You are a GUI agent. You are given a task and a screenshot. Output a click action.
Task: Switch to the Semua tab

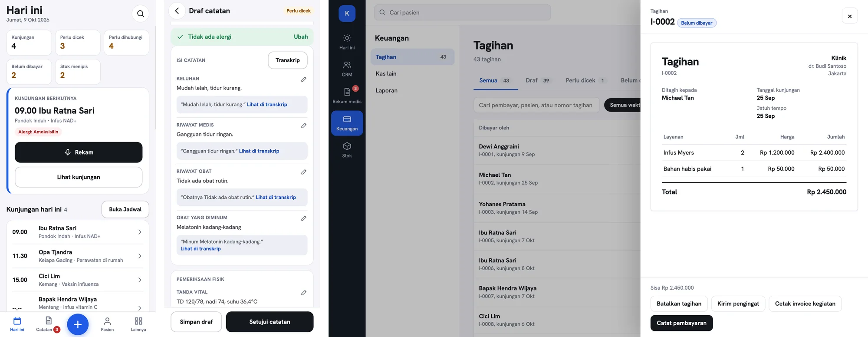pyautogui.click(x=495, y=80)
